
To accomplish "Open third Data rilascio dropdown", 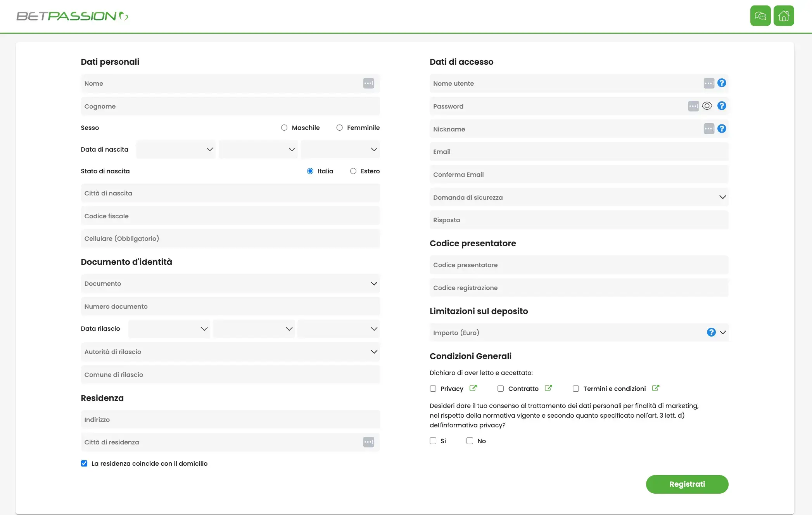I will (x=339, y=329).
